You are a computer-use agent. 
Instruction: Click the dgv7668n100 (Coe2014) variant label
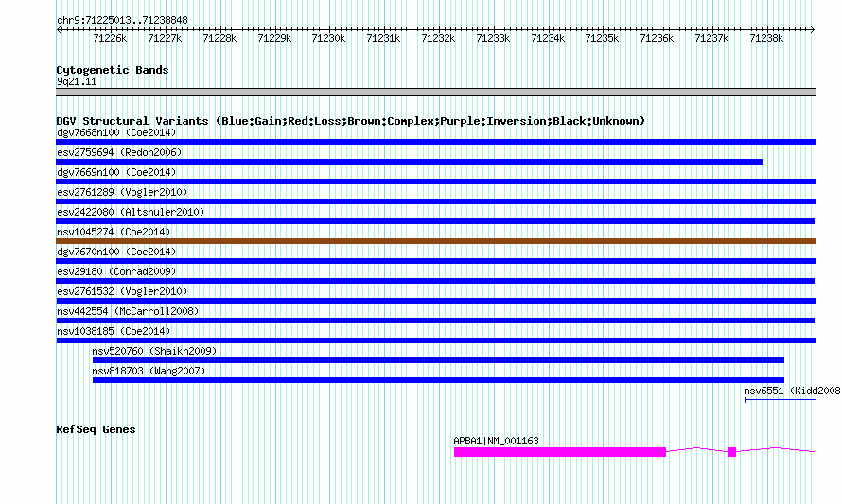point(116,132)
